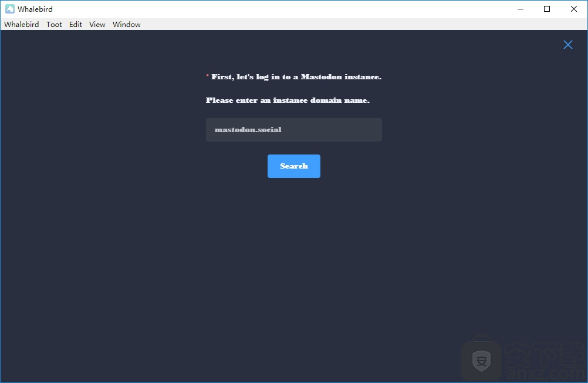Open the View menu
The width and height of the screenshot is (588, 383).
97,25
